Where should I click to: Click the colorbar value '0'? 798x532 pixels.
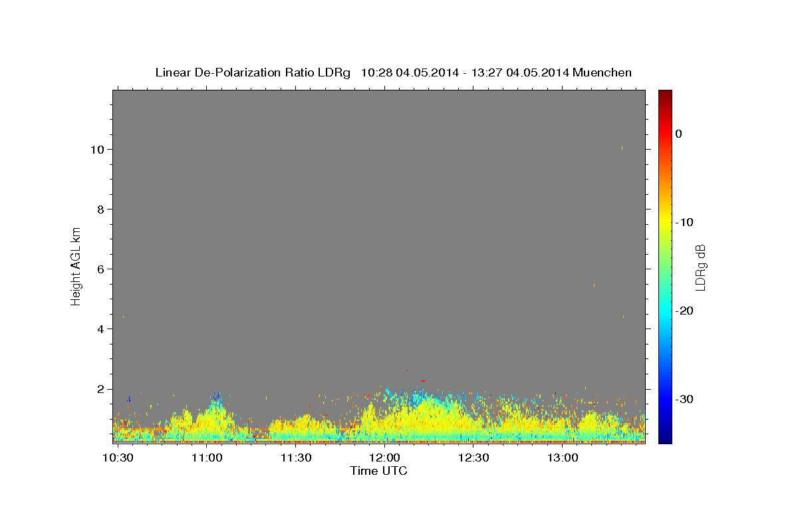click(678, 134)
